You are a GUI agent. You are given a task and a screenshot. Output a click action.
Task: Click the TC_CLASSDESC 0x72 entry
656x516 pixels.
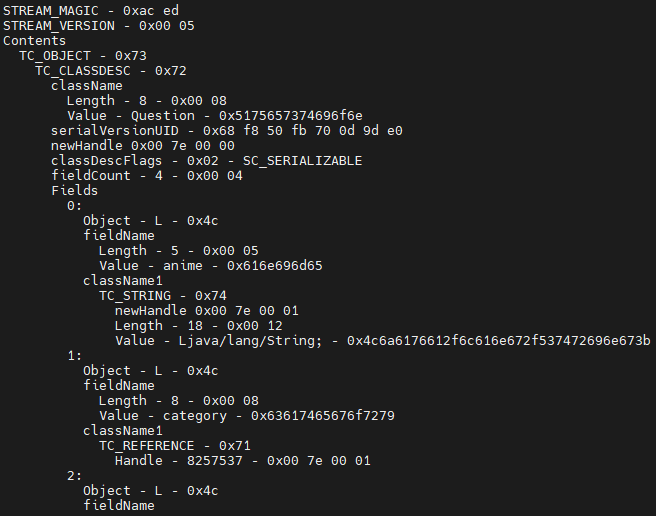click(x=111, y=71)
